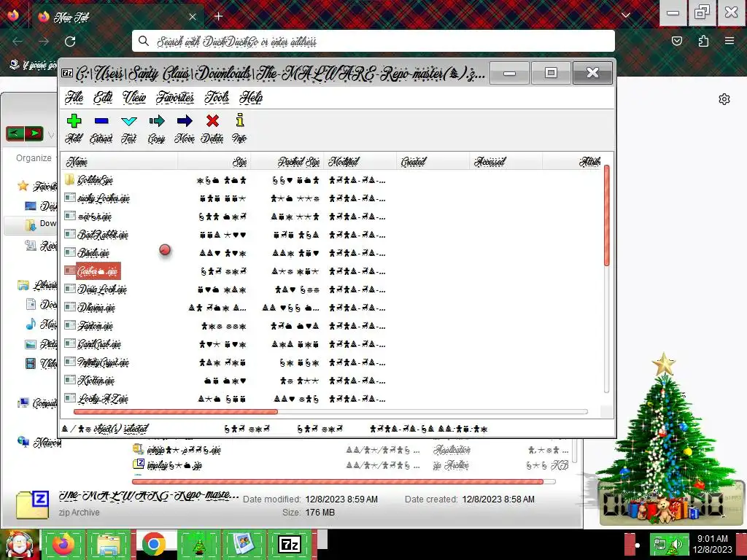Screen dimensions: 747x560
Task: Open the File menu in 7-Zip
Action: [x=74, y=97]
